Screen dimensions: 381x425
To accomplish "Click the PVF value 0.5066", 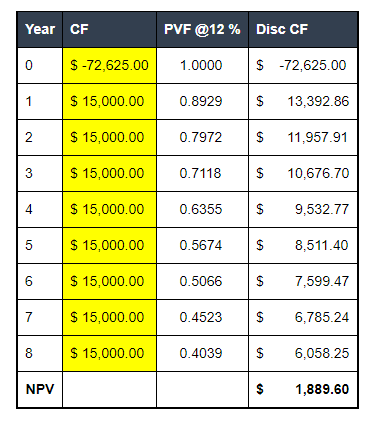I will click(x=201, y=281).
